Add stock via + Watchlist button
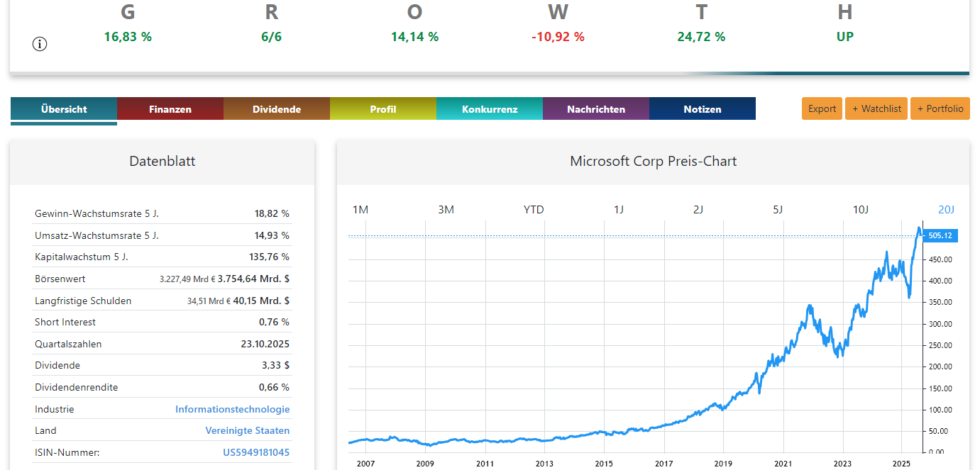This screenshot has width=980, height=470. pyautogui.click(x=876, y=108)
